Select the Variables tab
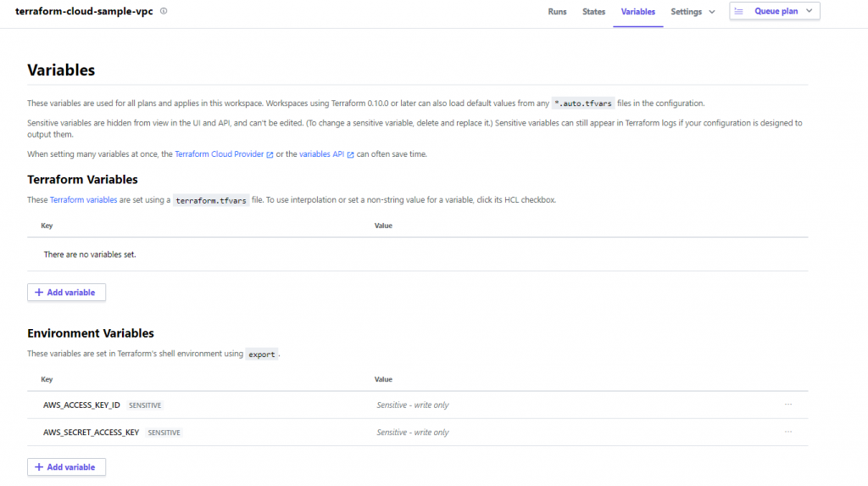The height and width of the screenshot is (486, 868). (x=637, y=12)
